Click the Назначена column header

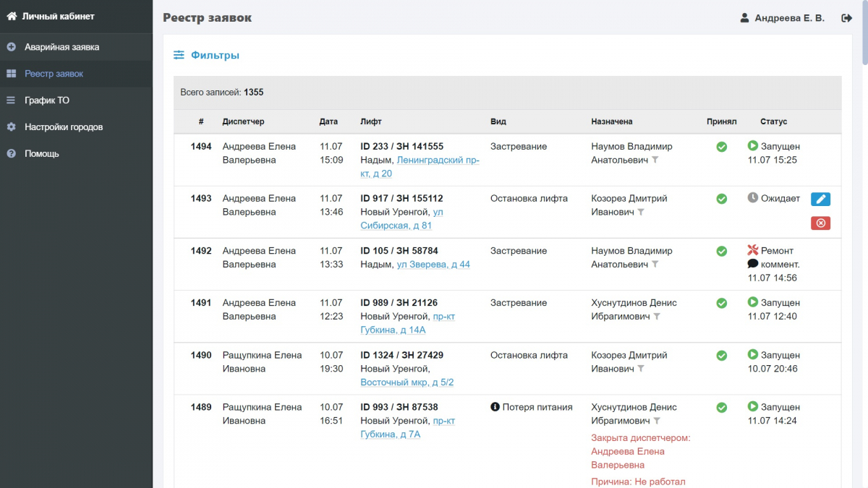pyautogui.click(x=612, y=121)
